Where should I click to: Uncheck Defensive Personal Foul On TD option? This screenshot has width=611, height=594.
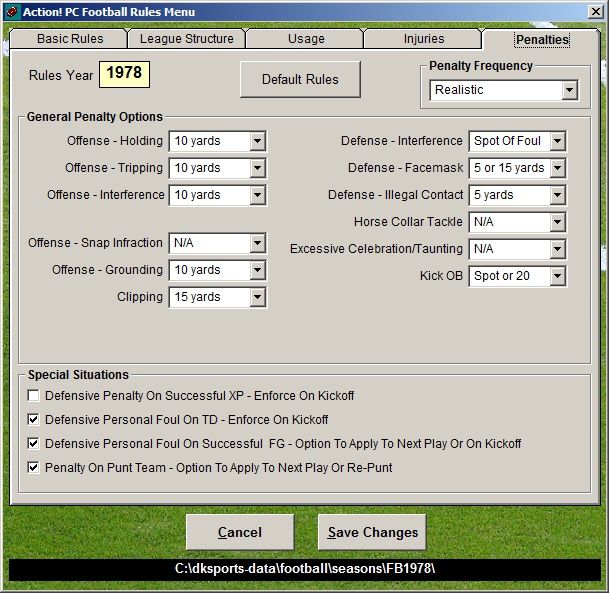(34, 420)
